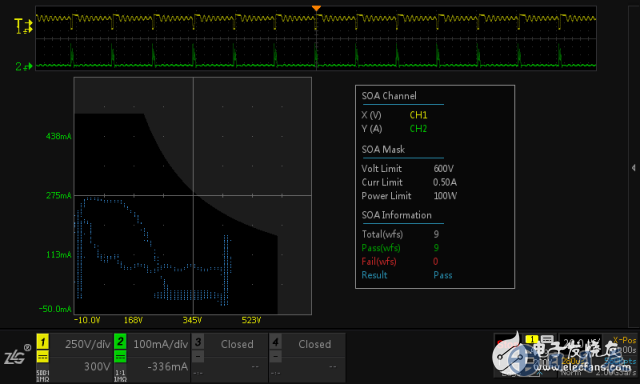Open the 100mA/div vertical scale setting
Screen dimensions: 640x384
coord(161,344)
